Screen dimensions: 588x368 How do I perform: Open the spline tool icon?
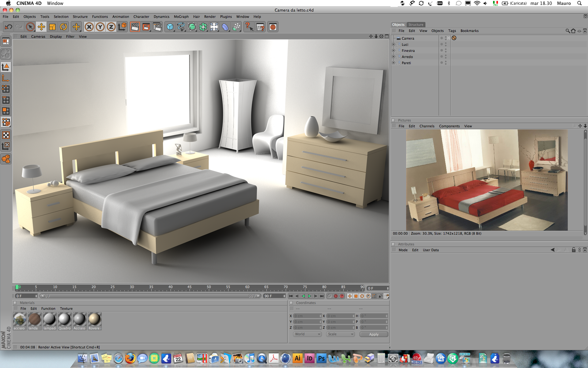pos(181,27)
